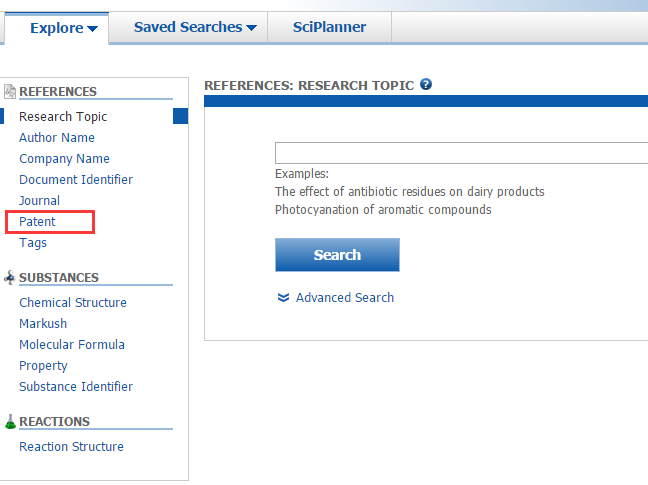Choose the Author Name search option

57,138
